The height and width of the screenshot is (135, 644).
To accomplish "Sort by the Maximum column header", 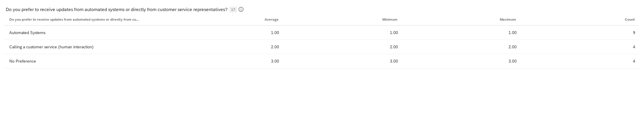I will point(508,19).
